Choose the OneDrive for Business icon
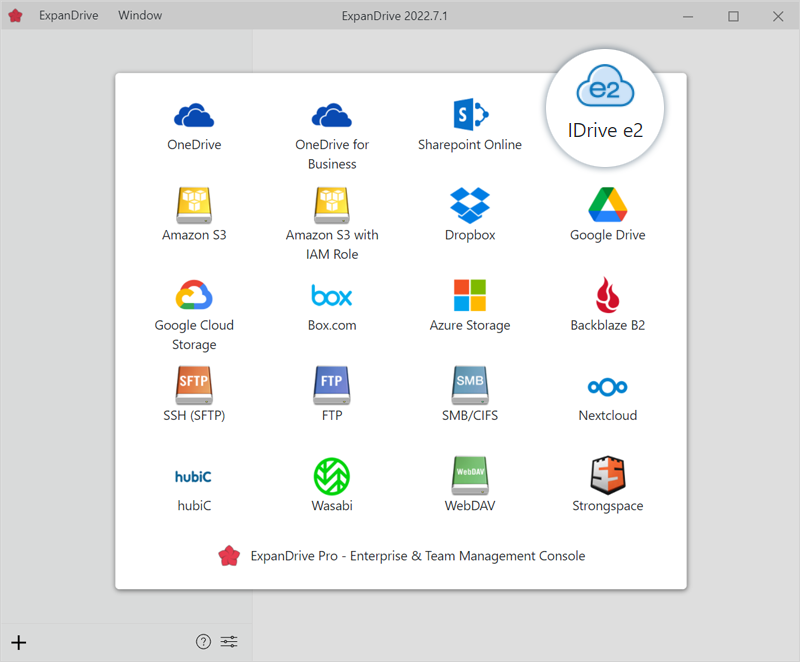Viewport: 800px width, 662px height. coord(332,115)
